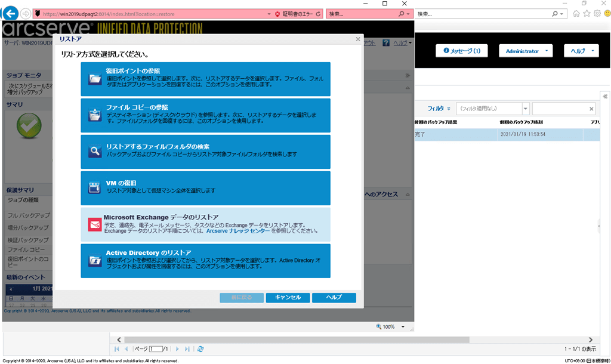
Task: Click the favorites star icon
Action: (587, 14)
